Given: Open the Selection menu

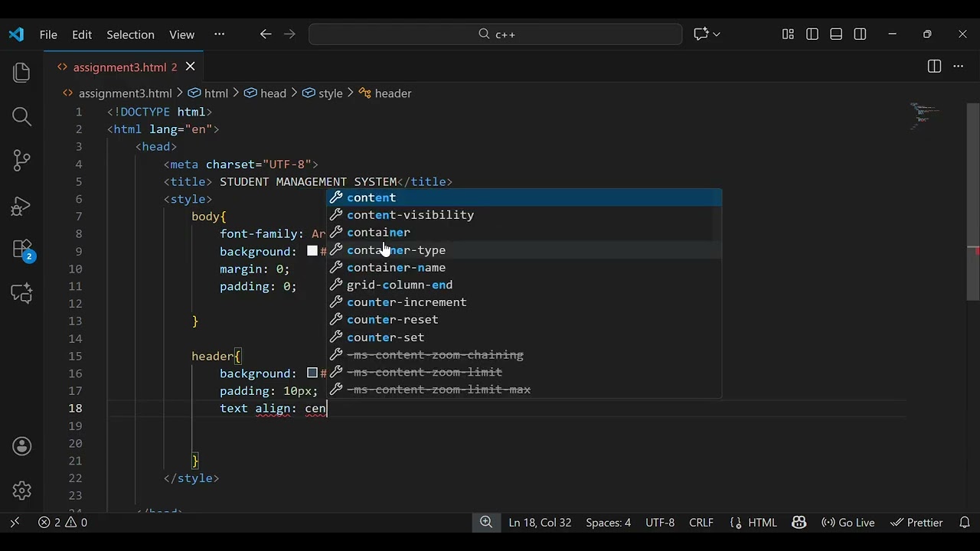Looking at the screenshot, I should coord(130,34).
